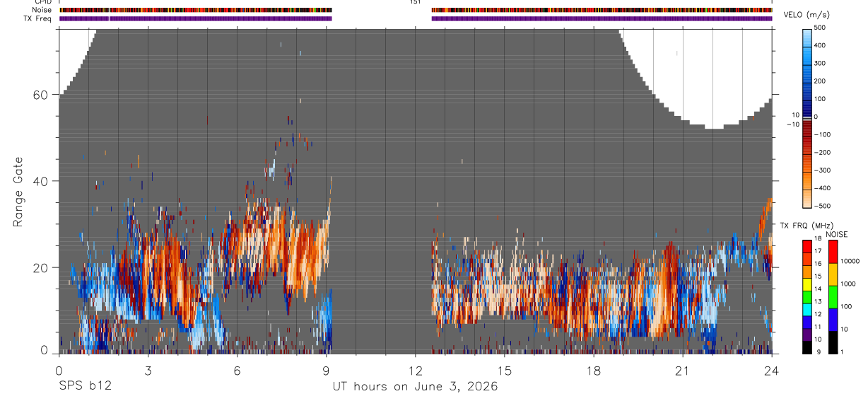Viewport: 868px width, 401px height.
Task: Click the red top segment of NOISE scale
Action: tap(833, 251)
